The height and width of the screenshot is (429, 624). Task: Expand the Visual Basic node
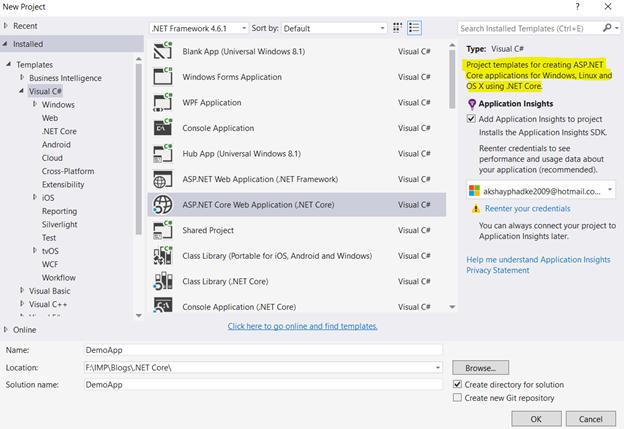(22, 291)
